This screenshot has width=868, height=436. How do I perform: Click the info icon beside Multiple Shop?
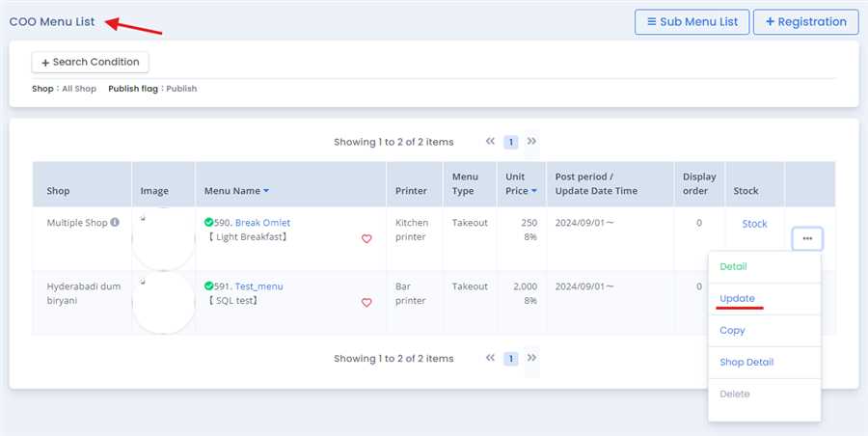pyautogui.click(x=115, y=223)
